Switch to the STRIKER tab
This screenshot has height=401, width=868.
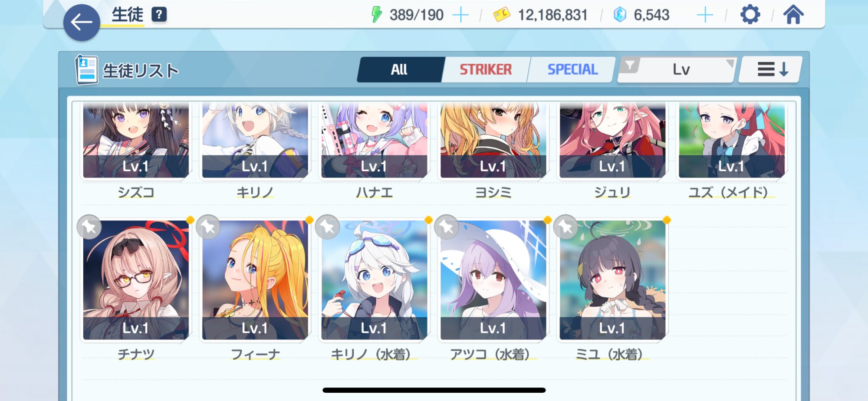[486, 69]
